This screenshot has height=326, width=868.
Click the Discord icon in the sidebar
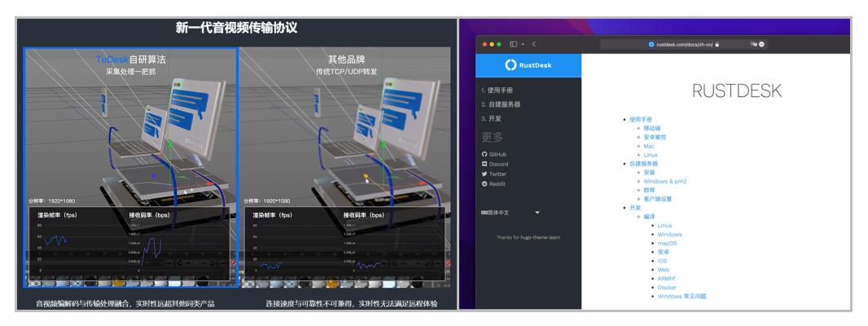[x=484, y=164]
